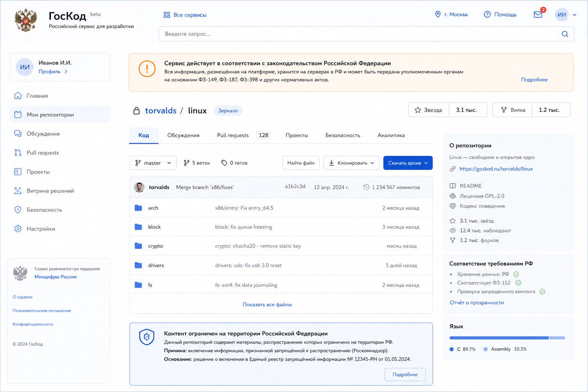Open the Пользовательское соглашение footer link
Image resolution: width=588 pixels, height=392 pixels.
click(42, 311)
